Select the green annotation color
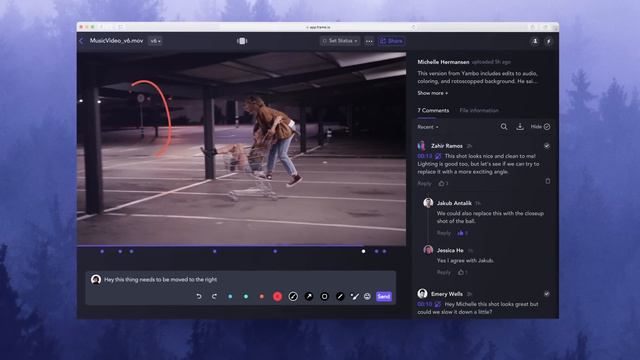Image resolution: width=640 pixels, height=360 pixels. click(246, 297)
